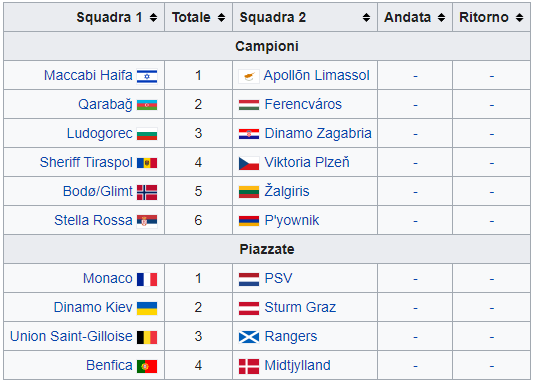Open the Qarabağ team link

point(105,105)
